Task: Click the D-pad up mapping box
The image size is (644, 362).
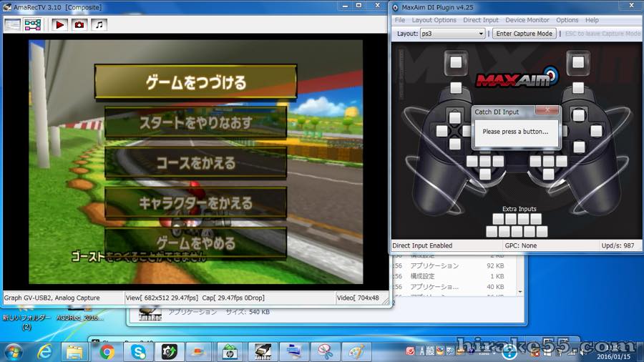Action: 454,118
